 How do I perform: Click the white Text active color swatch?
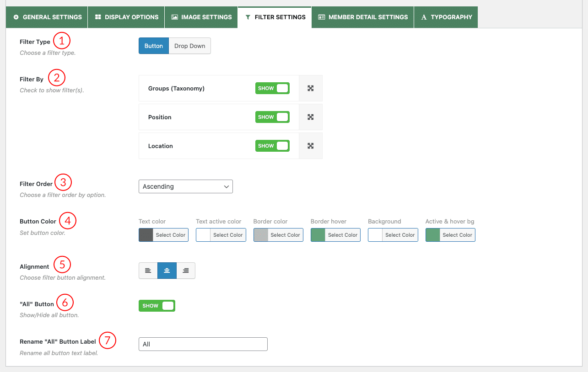(x=203, y=235)
